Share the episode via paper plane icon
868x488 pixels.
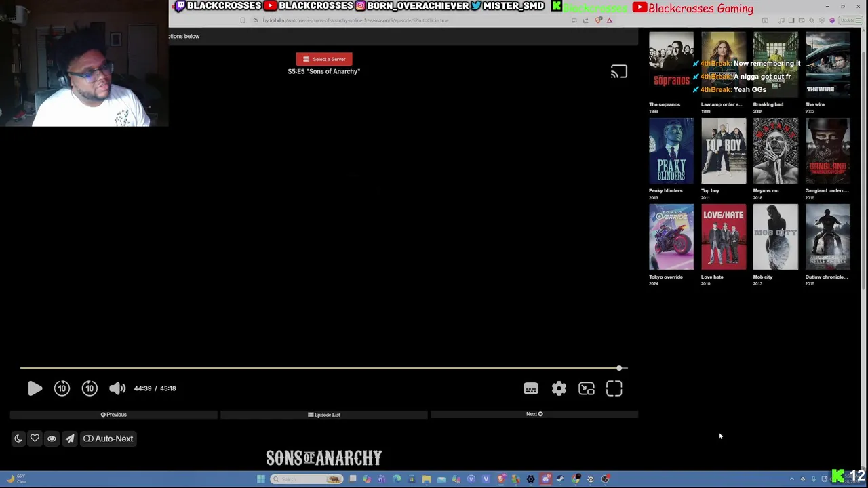coord(69,439)
